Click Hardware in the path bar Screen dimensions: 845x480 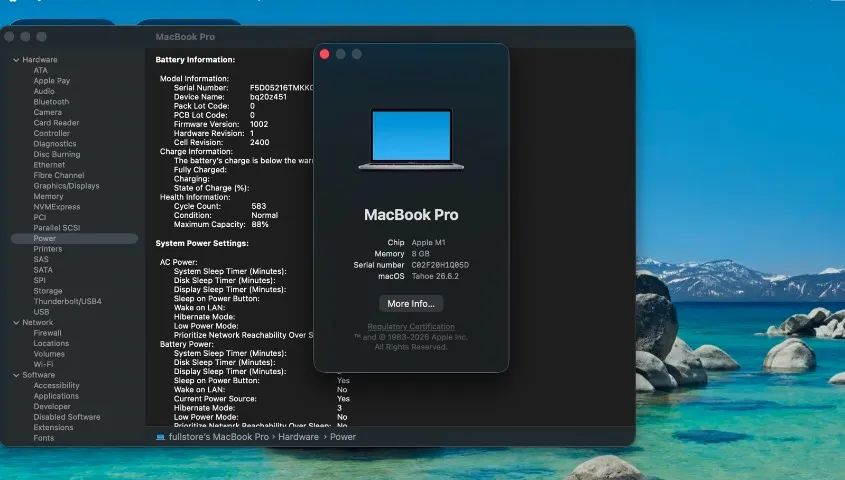[299, 437]
